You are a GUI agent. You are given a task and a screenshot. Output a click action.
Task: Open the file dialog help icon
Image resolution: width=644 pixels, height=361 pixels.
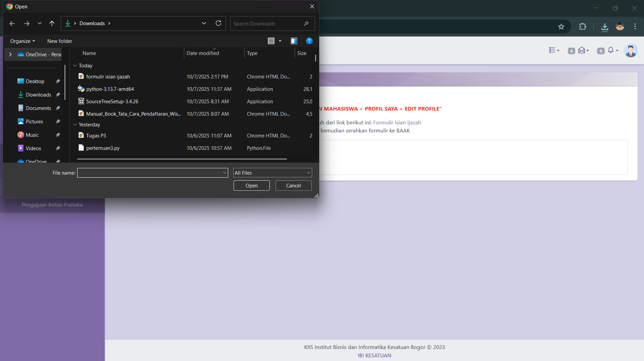(x=309, y=41)
